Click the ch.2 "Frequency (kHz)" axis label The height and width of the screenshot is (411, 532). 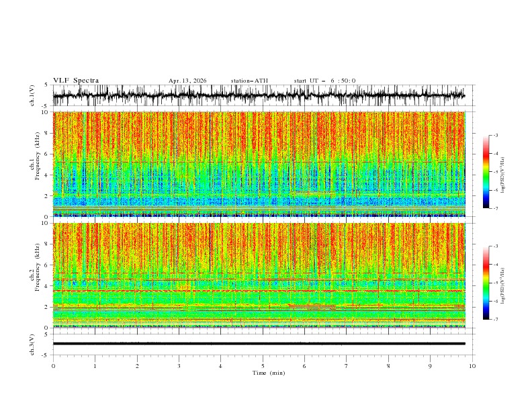pos(38,267)
